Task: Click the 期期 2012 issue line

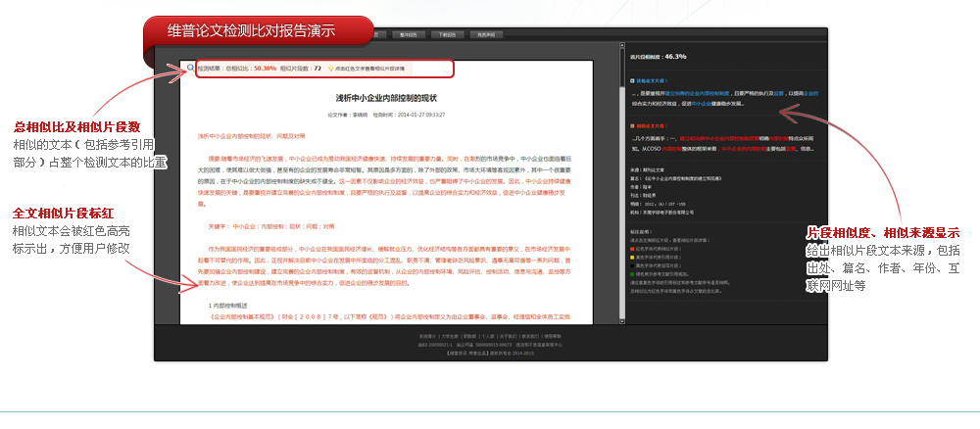Action: (660, 204)
